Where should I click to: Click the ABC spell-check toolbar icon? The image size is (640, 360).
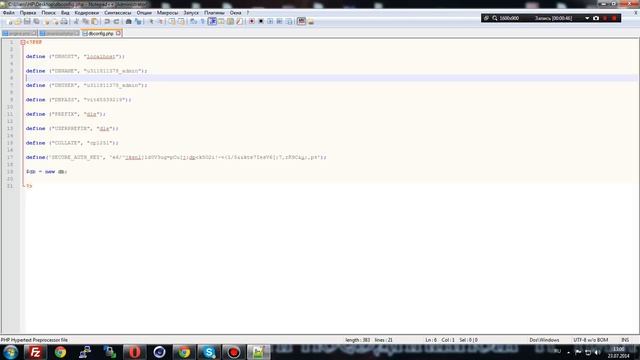[x=301, y=21]
